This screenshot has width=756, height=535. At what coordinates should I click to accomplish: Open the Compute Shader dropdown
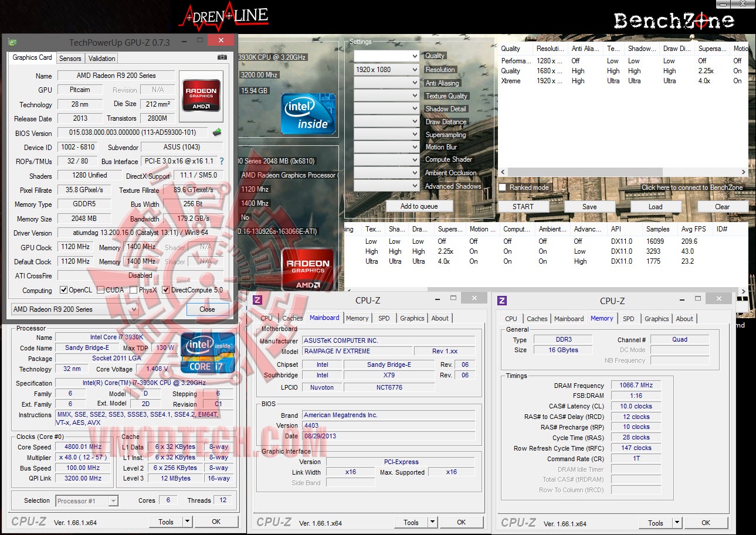click(387, 160)
